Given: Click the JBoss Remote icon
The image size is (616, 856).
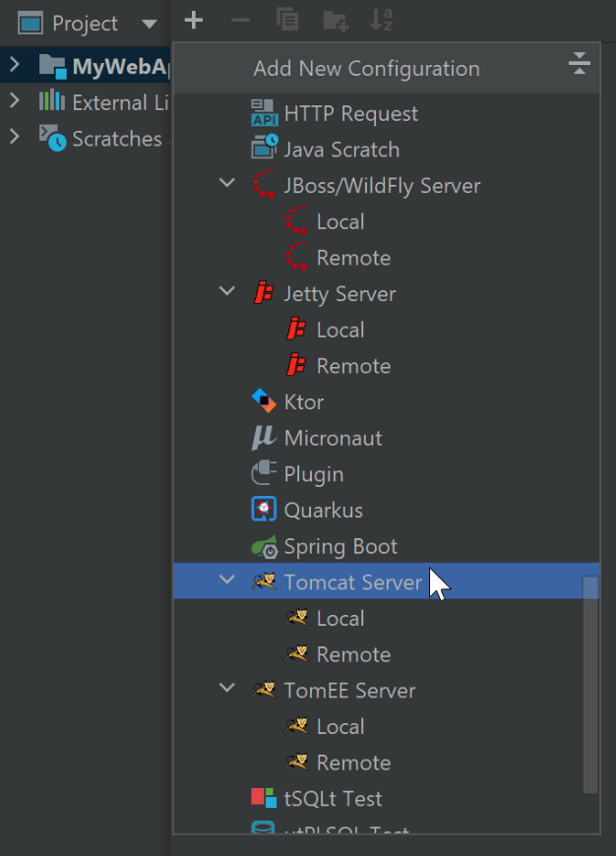Looking at the screenshot, I should click(296, 257).
